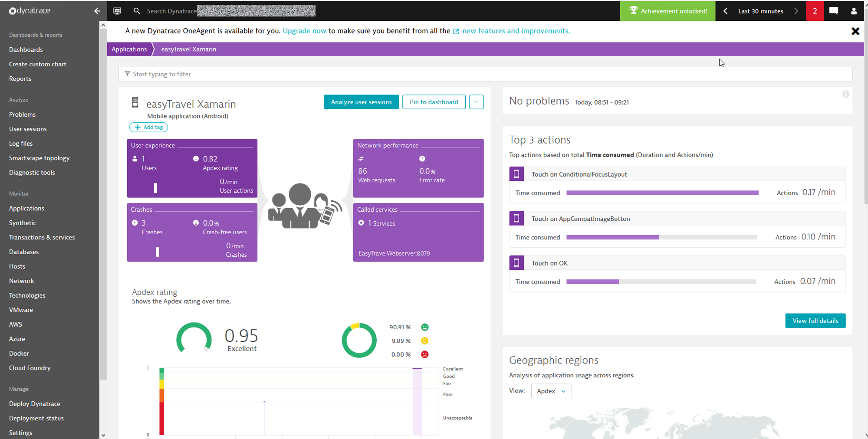Click the green satisfied smiley icon

(x=425, y=327)
